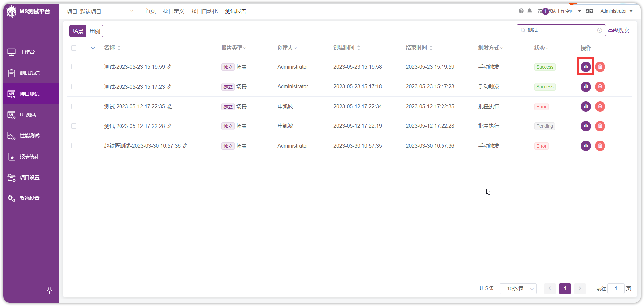Select all reports with header checkbox

click(x=74, y=48)
